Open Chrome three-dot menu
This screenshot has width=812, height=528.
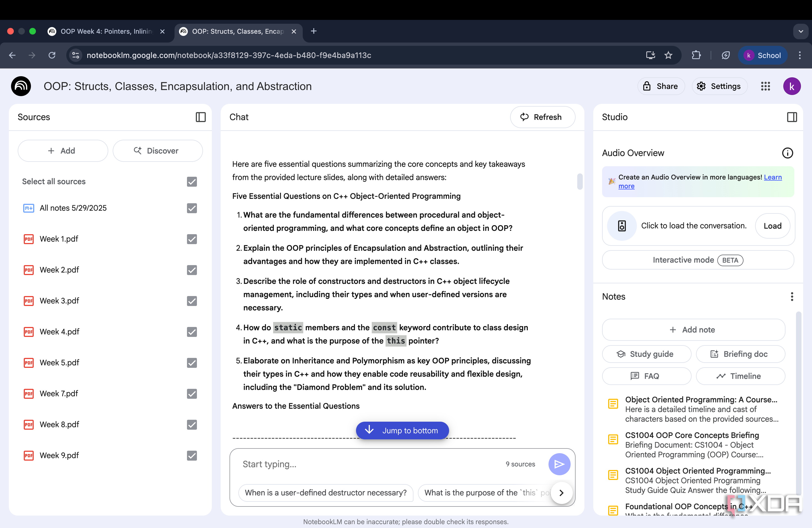point(800,55)
